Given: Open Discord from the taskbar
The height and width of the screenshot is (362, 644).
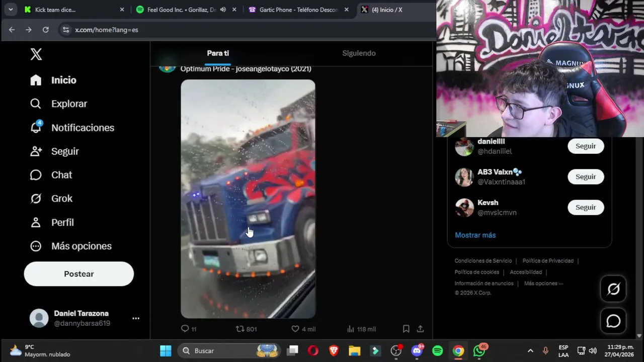Looking at the screenshot, I should coord(417,350).
